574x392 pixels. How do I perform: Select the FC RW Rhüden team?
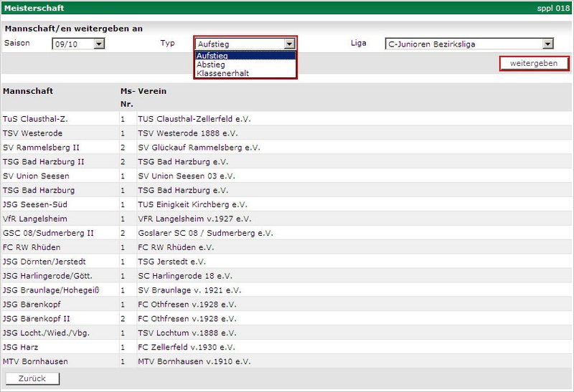click(x=34, y=248)
